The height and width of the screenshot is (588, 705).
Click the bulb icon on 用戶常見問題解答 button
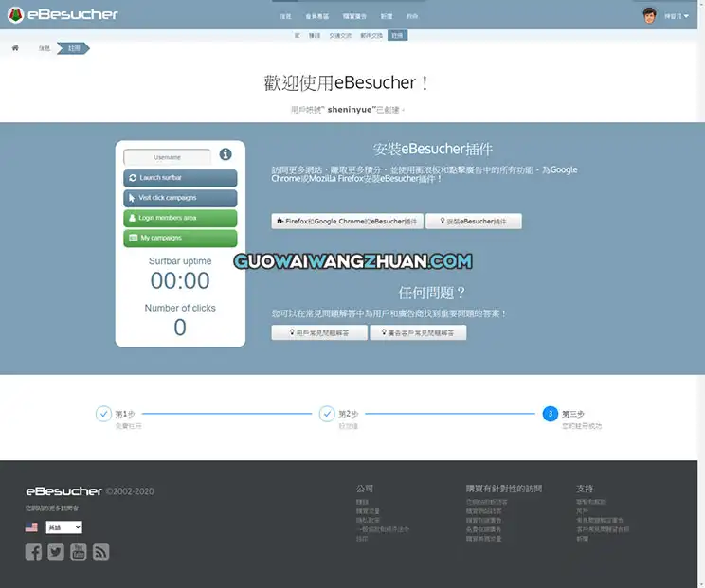(x=292, y=332)
